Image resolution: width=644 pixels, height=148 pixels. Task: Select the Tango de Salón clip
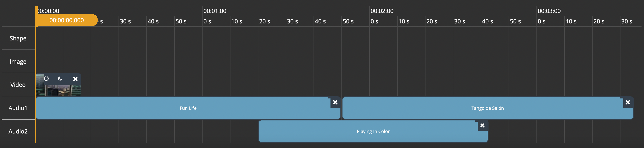[487, 108]
